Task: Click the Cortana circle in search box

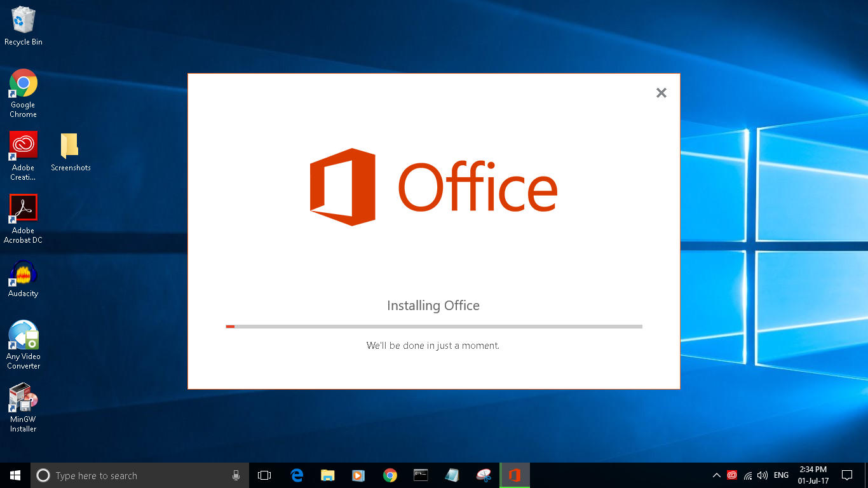Action: point(43,475)
